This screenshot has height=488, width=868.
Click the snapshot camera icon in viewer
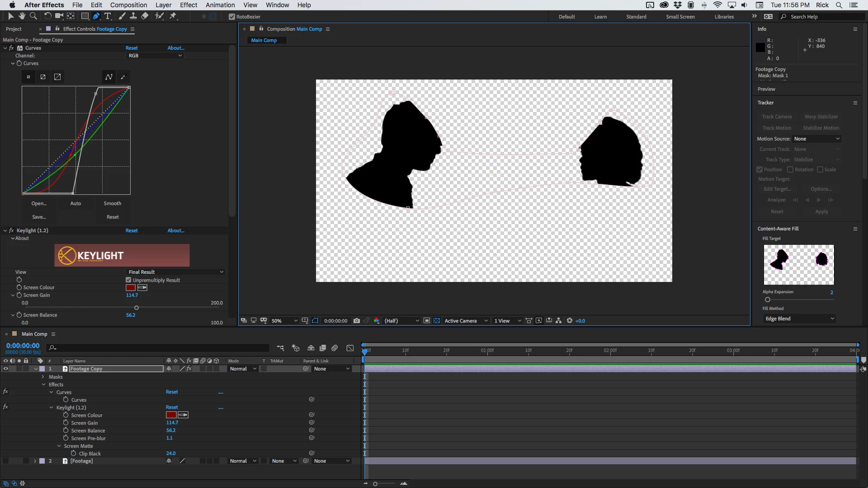(357, 321)
